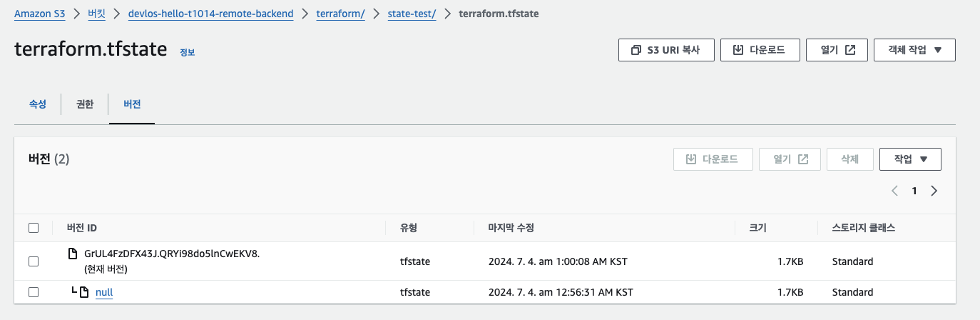Check the box for the GrUL4FzDFX43J version
The height and width of the screenshot is (320, 980).
tap(34, 261)
